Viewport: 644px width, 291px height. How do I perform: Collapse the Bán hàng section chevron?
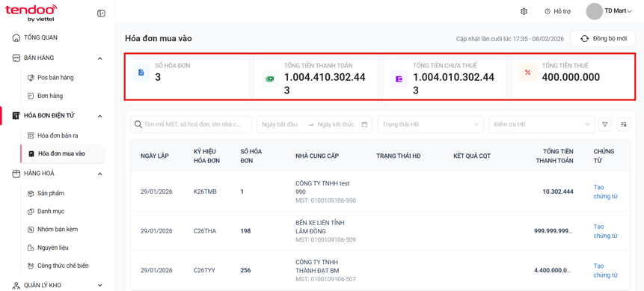tap(99, 58)
